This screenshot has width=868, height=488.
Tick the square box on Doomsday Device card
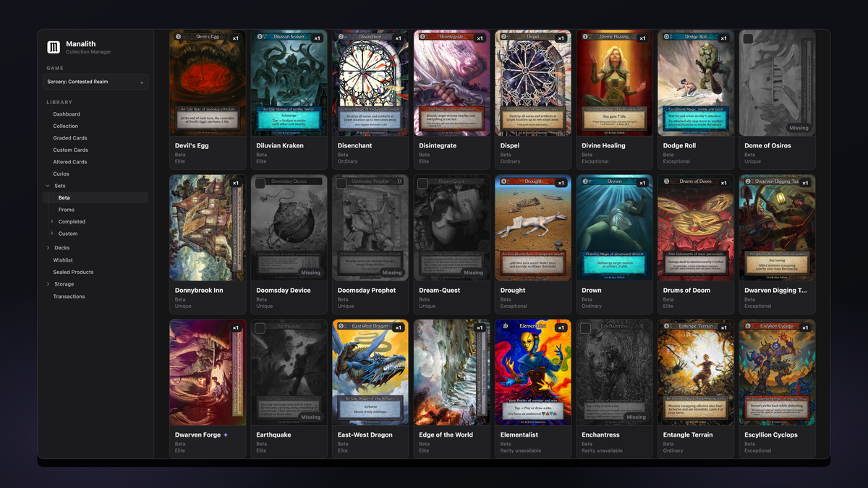click(x=260, y=184)
